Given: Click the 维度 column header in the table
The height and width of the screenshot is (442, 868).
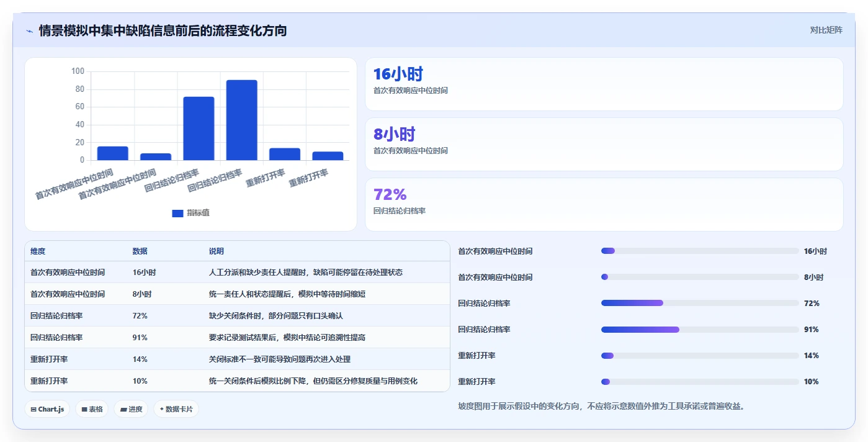Looking at the screenshot, I should 38,251.
